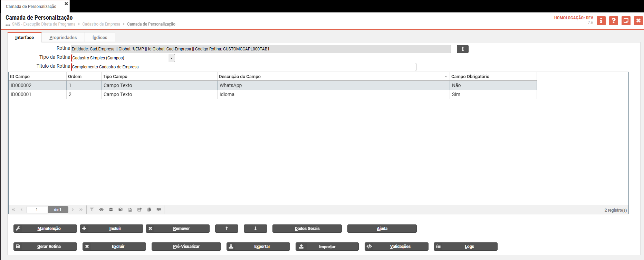Viewport: 644px width, 260px height.
Task: Open the red help question mark icon
Action: (613, 21)
